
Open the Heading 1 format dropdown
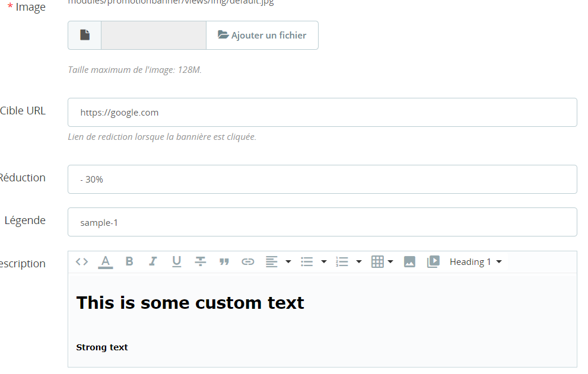(x=475, y=261)
